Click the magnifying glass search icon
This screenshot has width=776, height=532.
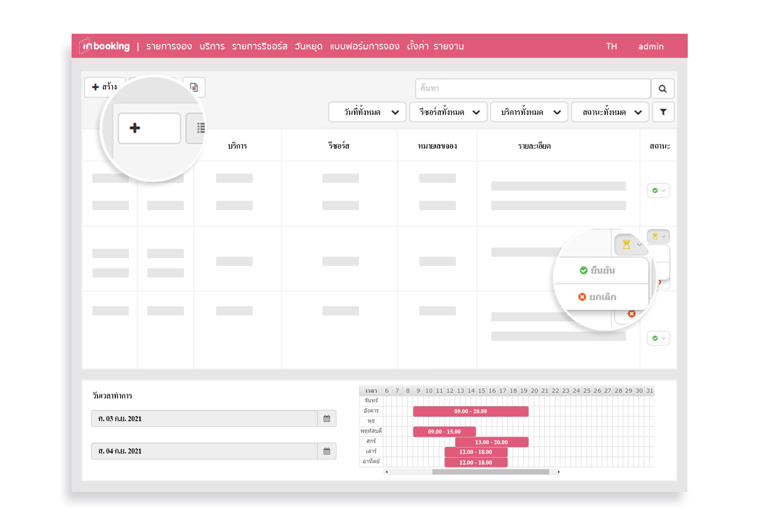click(662, 89)
